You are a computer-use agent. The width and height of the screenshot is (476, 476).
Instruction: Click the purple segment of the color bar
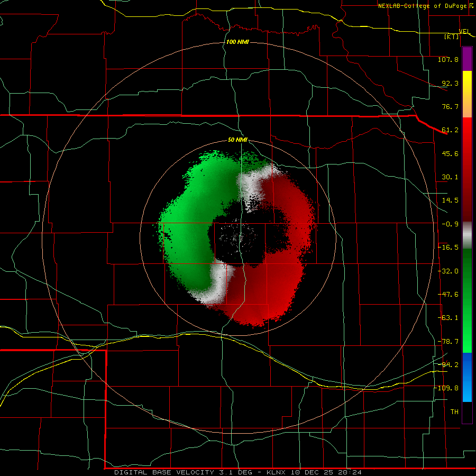(x=467, y=59)
